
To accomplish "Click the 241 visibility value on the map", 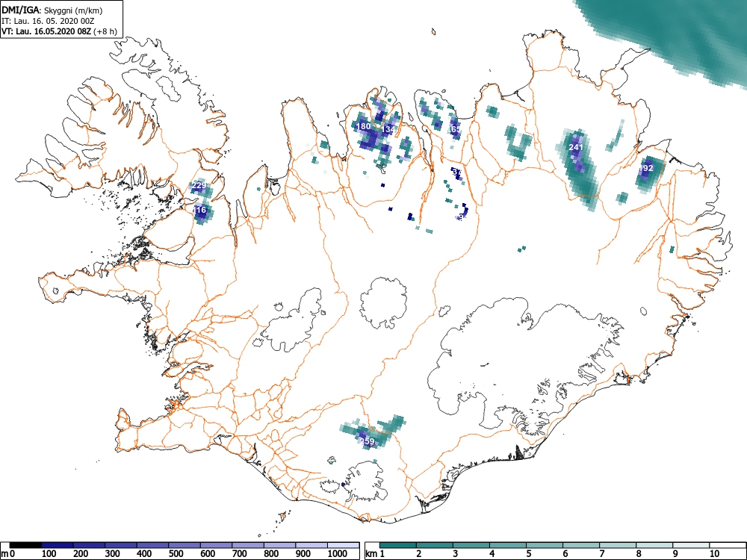I will pyautogui.click(x=575, y=147).
